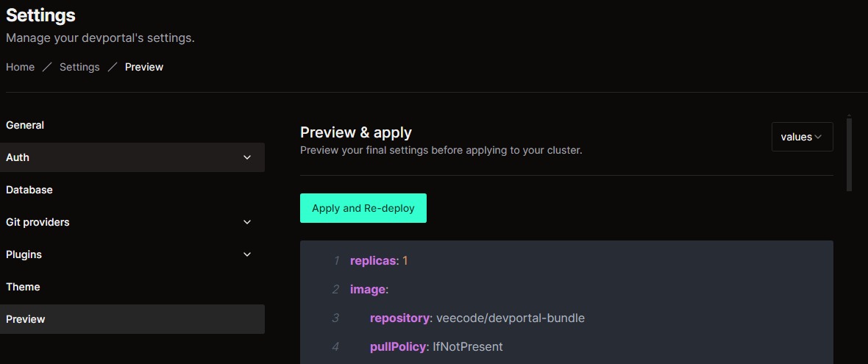Select Preview in the sidebar
This screenshot has height=364, width=868.
[26, 319]
